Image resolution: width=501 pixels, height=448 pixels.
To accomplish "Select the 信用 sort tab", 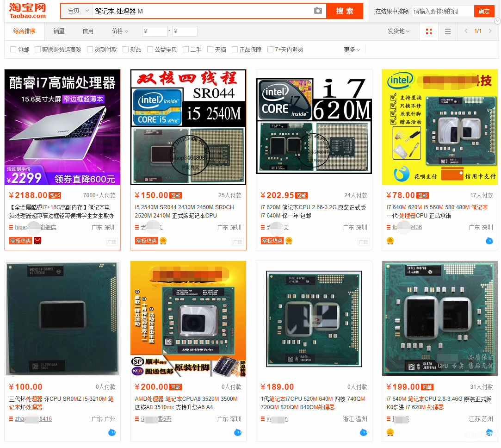I will (x=88, y=31).
